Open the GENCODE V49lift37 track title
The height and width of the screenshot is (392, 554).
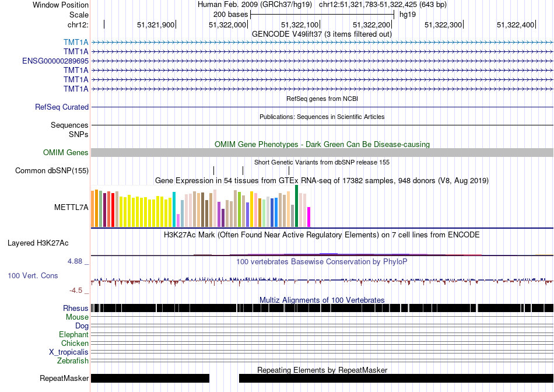pos(321,34)
